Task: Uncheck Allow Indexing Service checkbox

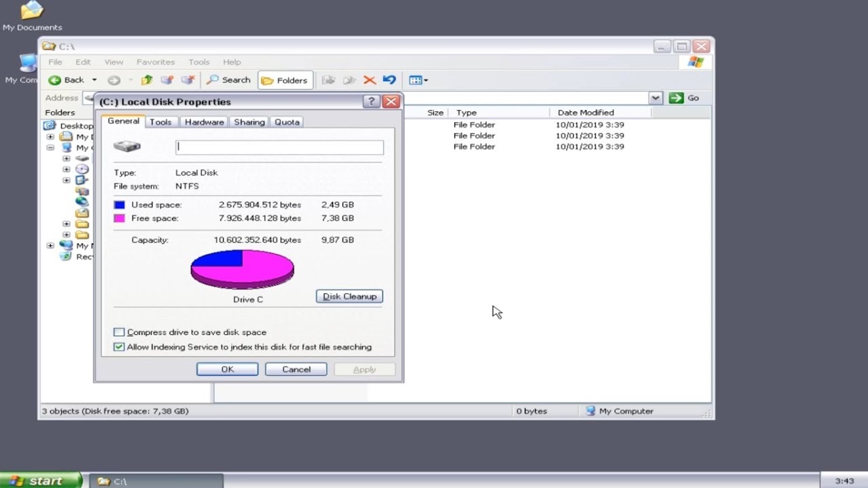Action: (x=119, y=347)
